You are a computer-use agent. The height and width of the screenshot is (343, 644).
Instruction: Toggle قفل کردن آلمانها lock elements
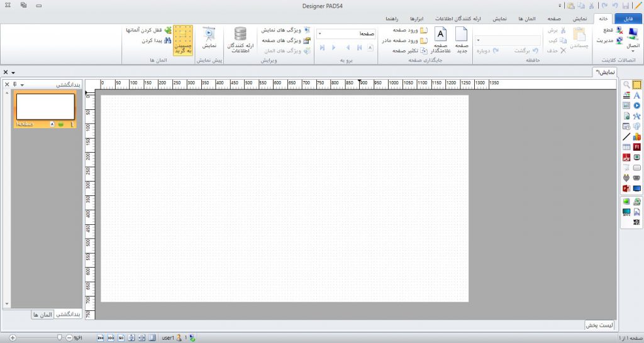[150, 30]
